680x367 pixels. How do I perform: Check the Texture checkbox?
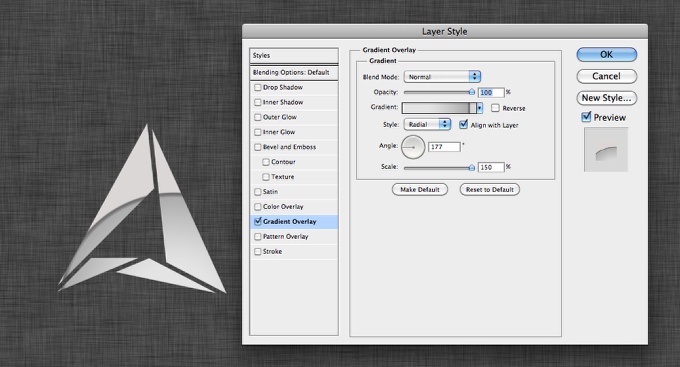pos(266,177)
